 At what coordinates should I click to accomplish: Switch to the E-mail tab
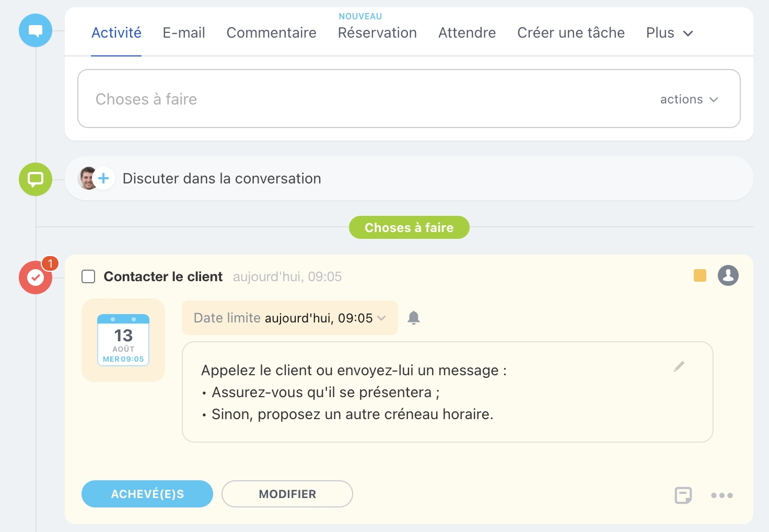click(x=184, y=33)
